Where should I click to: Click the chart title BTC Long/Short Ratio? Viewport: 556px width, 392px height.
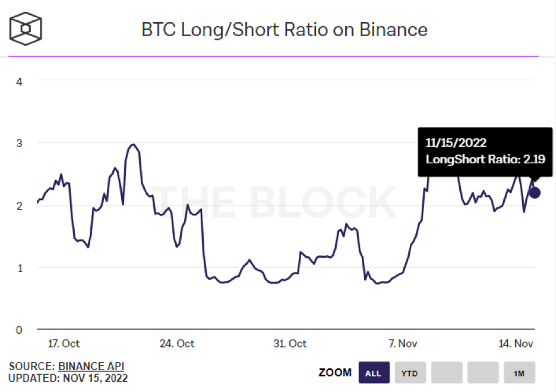coord(284,30)
